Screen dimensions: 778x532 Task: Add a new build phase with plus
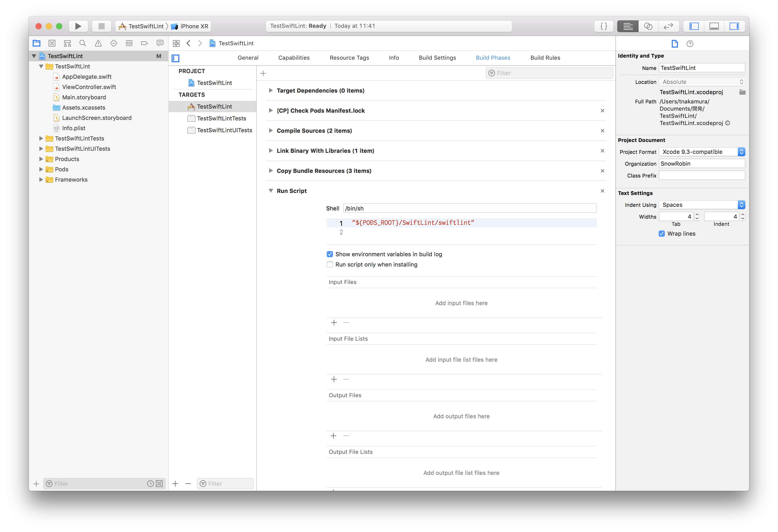point(263,73)
